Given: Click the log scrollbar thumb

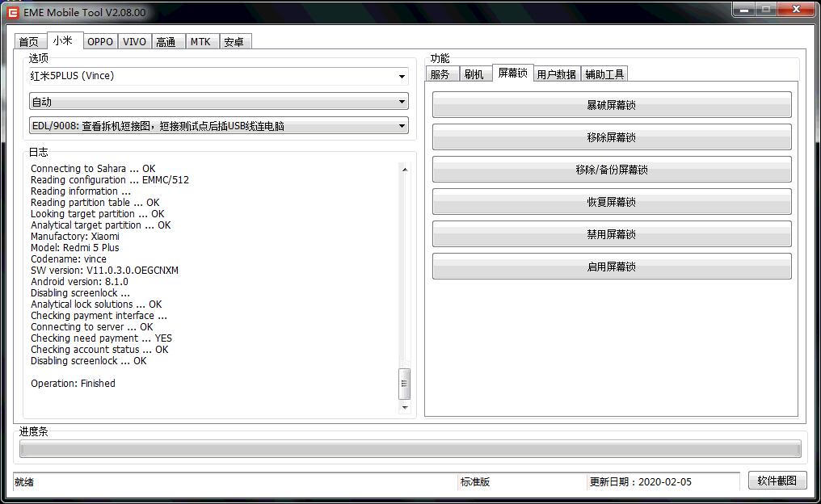Looking at the screenshot, I should tap(404, 384).
